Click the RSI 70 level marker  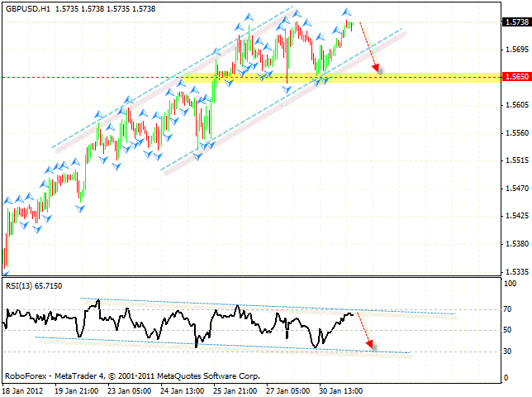[507, 309]
